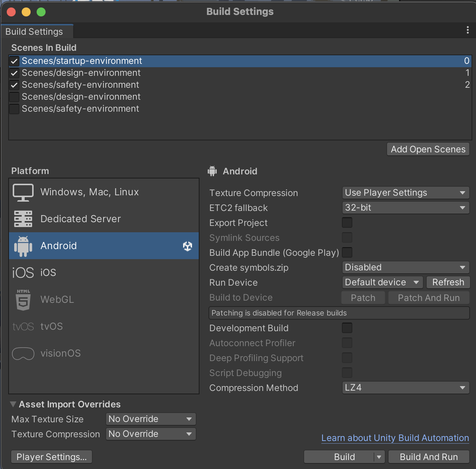Open the Build button's dropdown arrow
Image resolution: width=476 pixels, height=469 pixels.
379,457
